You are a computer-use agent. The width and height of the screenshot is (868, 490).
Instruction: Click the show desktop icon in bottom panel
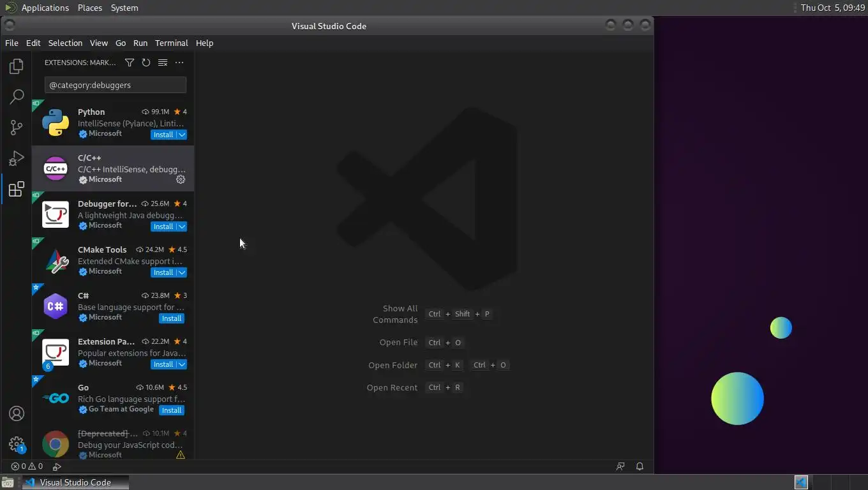7,482
